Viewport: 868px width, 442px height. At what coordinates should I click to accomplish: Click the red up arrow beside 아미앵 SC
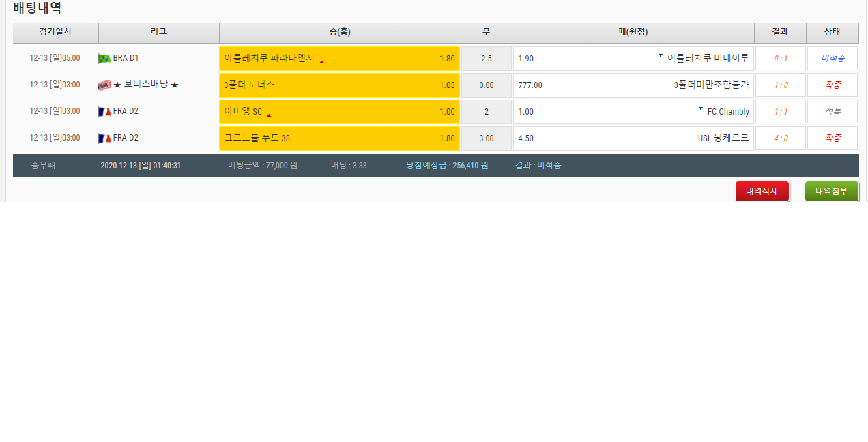[x=269, y=115]
